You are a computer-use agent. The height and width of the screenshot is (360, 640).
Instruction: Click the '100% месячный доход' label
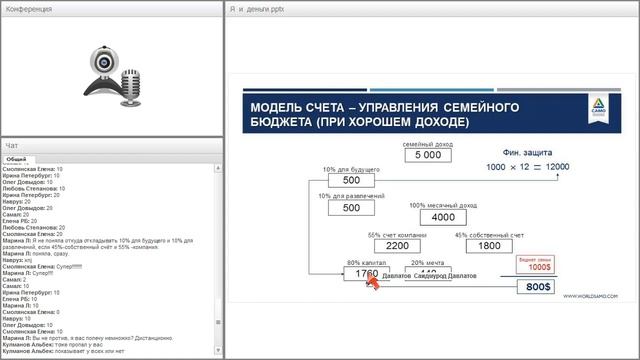pyautogui.click(x=443, y=205)
